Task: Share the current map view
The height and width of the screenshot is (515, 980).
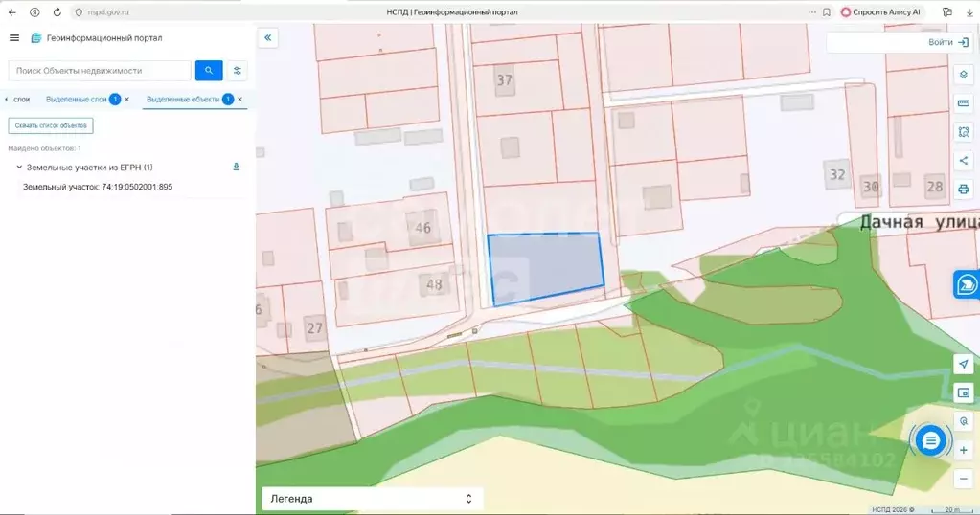Action: pyautogui.click(x=964, y=161)
